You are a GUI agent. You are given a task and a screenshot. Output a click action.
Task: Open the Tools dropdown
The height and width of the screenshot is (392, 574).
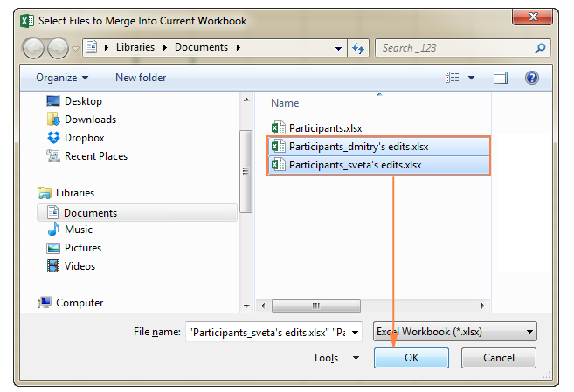(336, 358)
